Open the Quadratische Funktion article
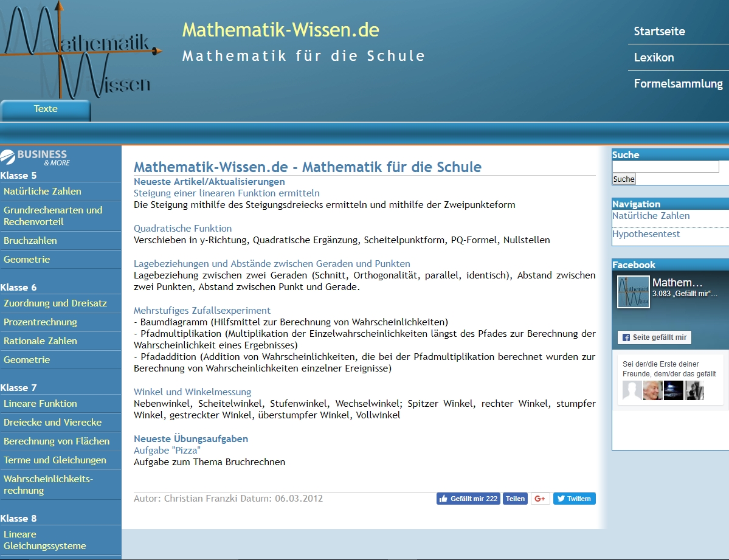This screenshot has height=560, width=729. [183, 229]
